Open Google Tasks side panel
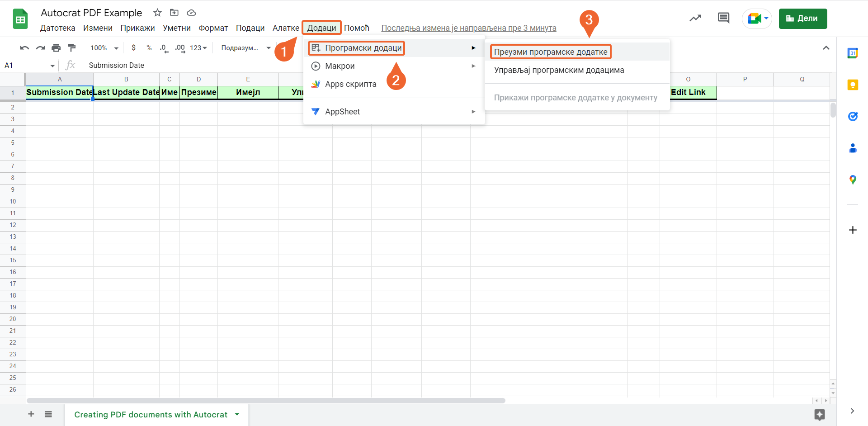 pyautogui.click(x=853, y=117)
